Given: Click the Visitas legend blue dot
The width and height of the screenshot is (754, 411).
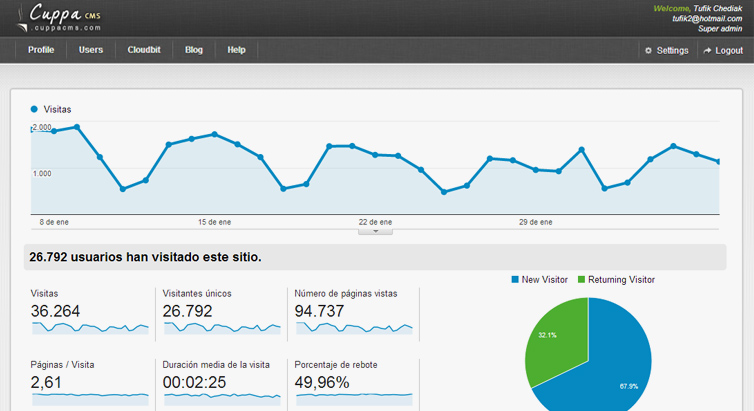Looking at the screenshot, I should tap(34, 109).
